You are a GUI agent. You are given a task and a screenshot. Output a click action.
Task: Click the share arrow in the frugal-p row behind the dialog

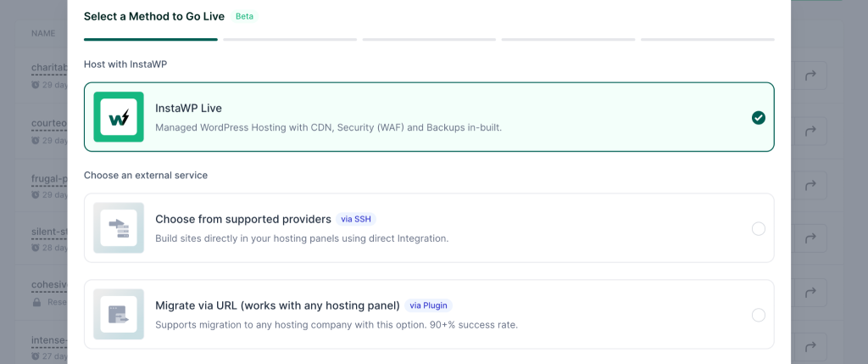(x=810, y=185)
